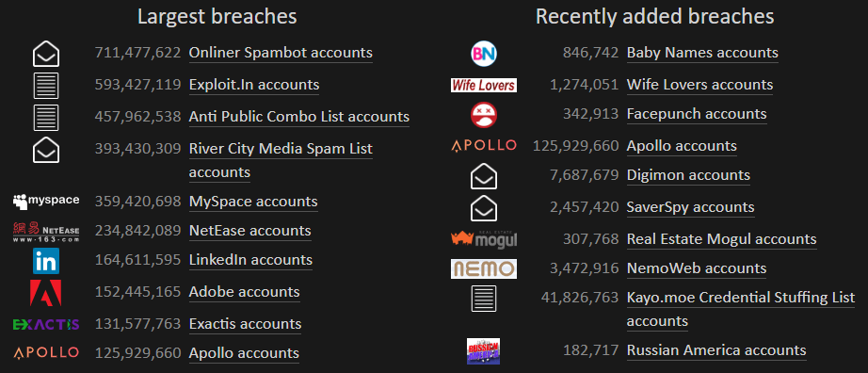Open Anti Public Combo List accounts link
This screenshot has height=373, width=868.
click(299, 117)
